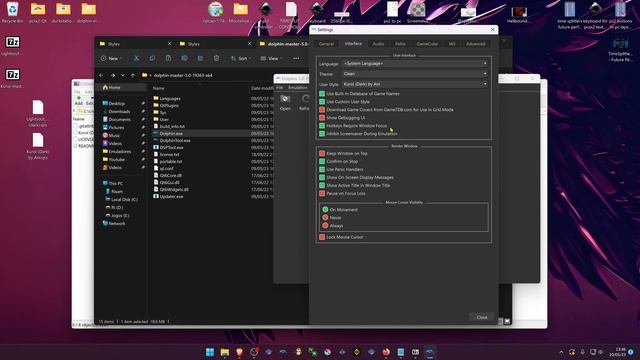Switch to the General settings tab
The image size is (640, 360).
(326, 44)
